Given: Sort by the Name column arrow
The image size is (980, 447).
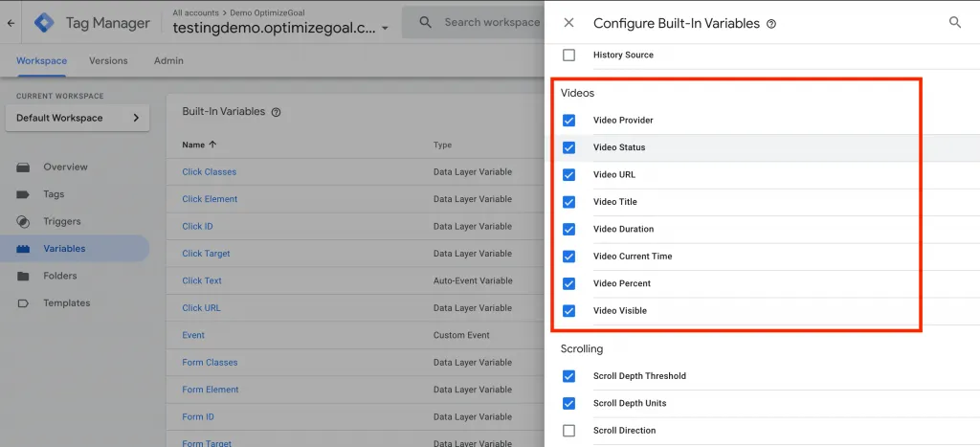Looking at the screenshot, I should point(212,145).
